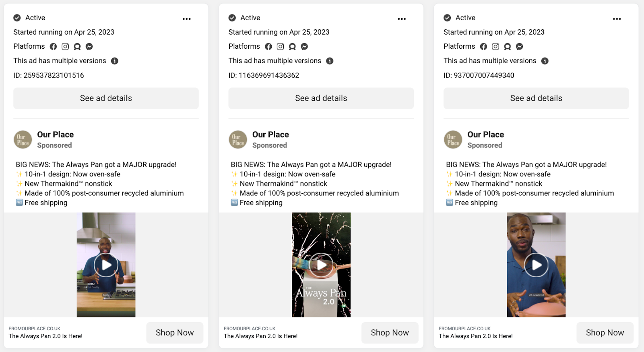644x352 pixels.
Task: Click the Instagram platform icon on ad 116369691436362
Action: click(x=281, y=47)
